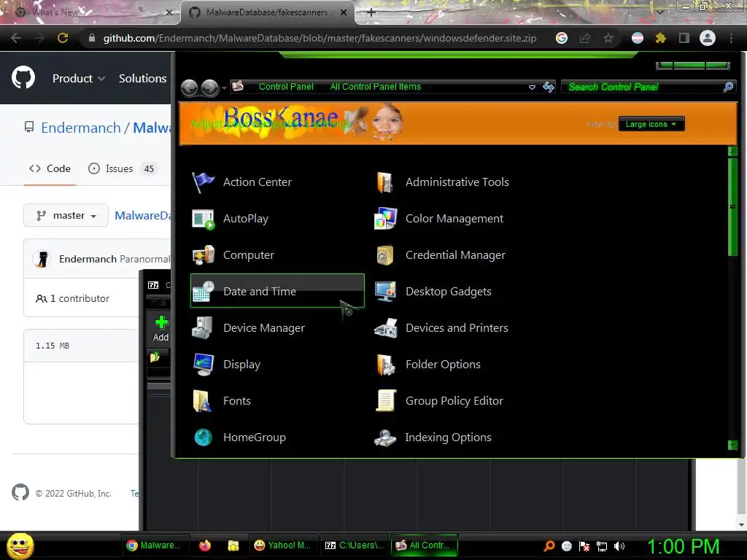
Task: Open Date and Time icon
Action: coord(203,292)
